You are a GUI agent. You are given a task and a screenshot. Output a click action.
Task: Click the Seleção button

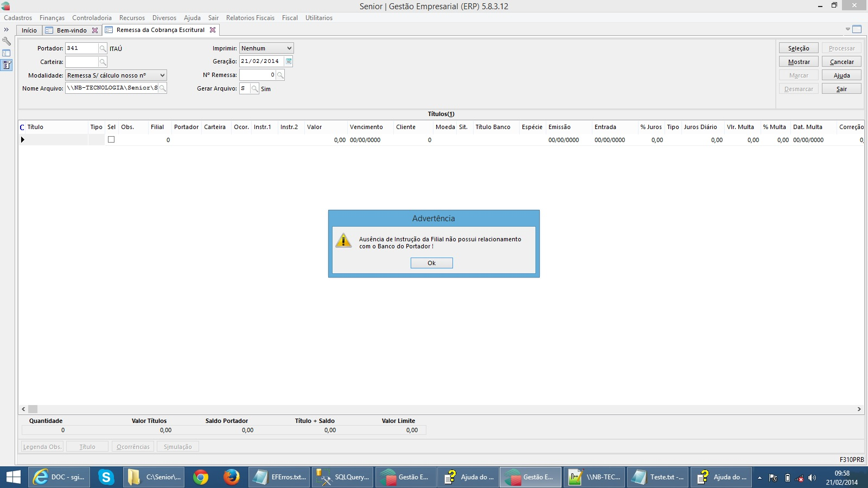pyautogui.click(x=799, y=48)
